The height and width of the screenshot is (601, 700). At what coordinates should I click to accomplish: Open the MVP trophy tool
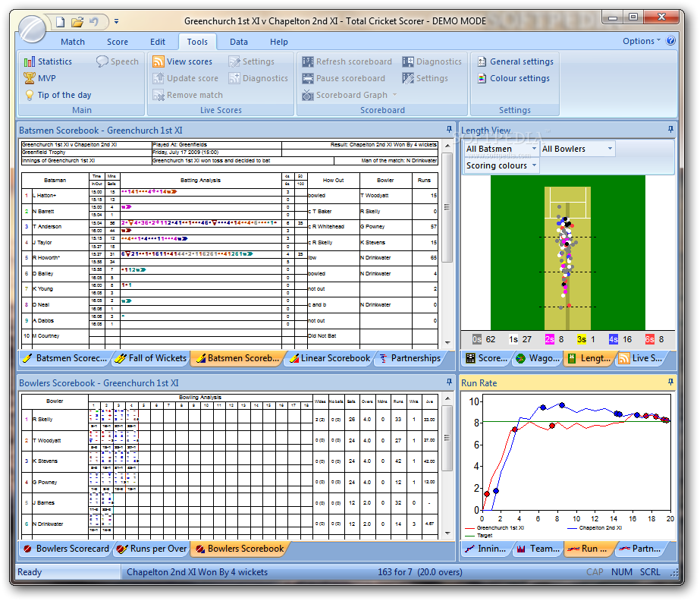(x=39, y=78)
